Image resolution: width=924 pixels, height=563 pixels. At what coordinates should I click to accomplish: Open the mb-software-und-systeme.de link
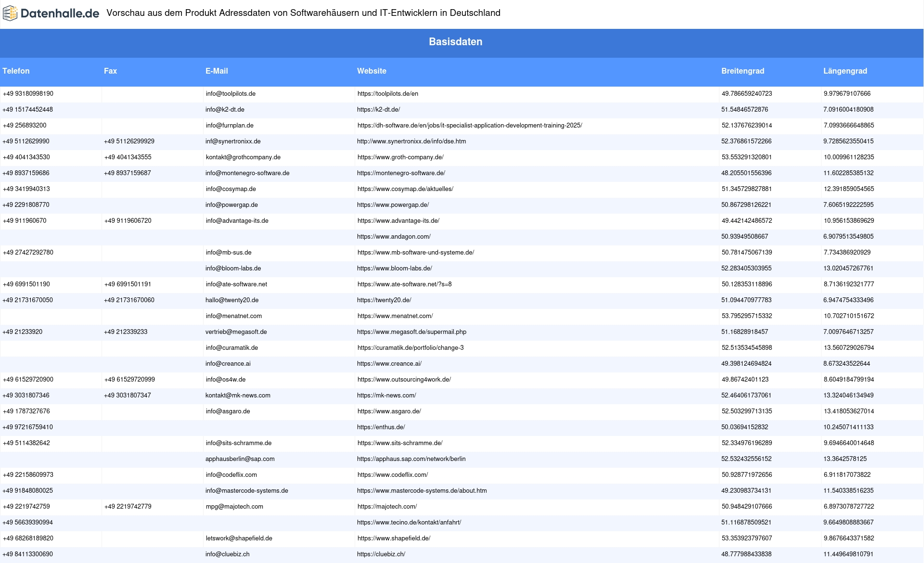coord(416,253)
